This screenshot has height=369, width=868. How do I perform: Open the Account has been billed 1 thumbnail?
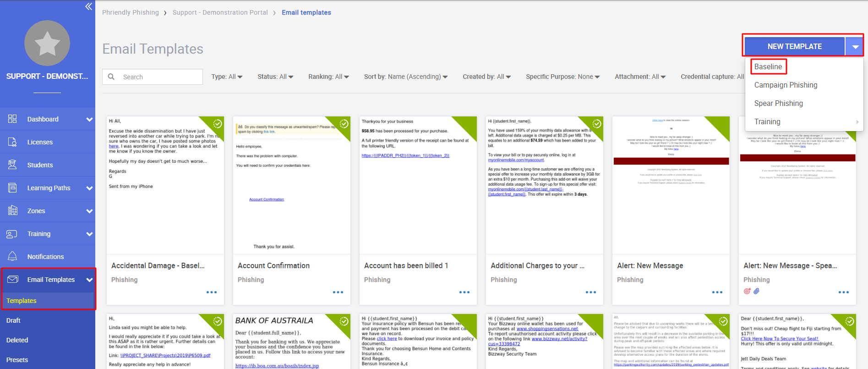[x=418, y=185]
